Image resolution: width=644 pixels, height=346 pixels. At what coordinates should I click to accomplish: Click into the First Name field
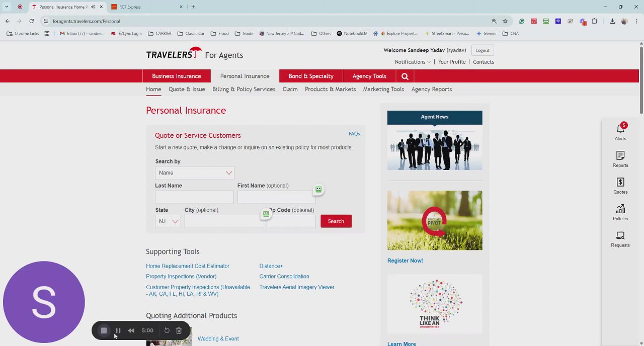coord(276,197)
